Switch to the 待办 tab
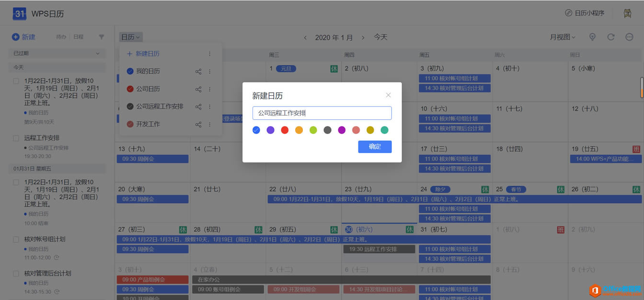The height and width of the screenshot is (300, 644). 61,37
